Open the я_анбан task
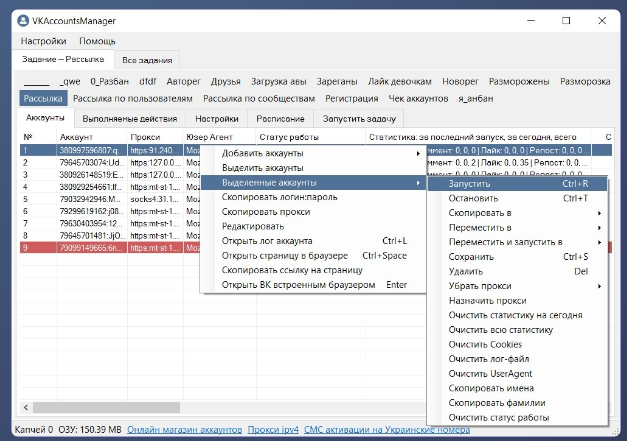The height and width of the screenshot is (441, 627). [x=476, y=98]
